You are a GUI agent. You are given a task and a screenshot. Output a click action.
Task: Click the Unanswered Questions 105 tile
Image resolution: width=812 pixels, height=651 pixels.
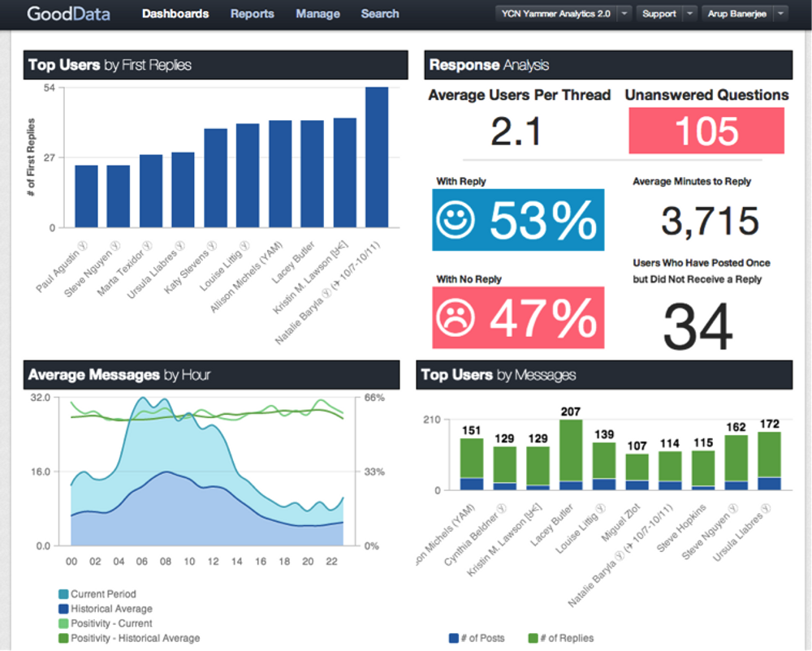706,131
